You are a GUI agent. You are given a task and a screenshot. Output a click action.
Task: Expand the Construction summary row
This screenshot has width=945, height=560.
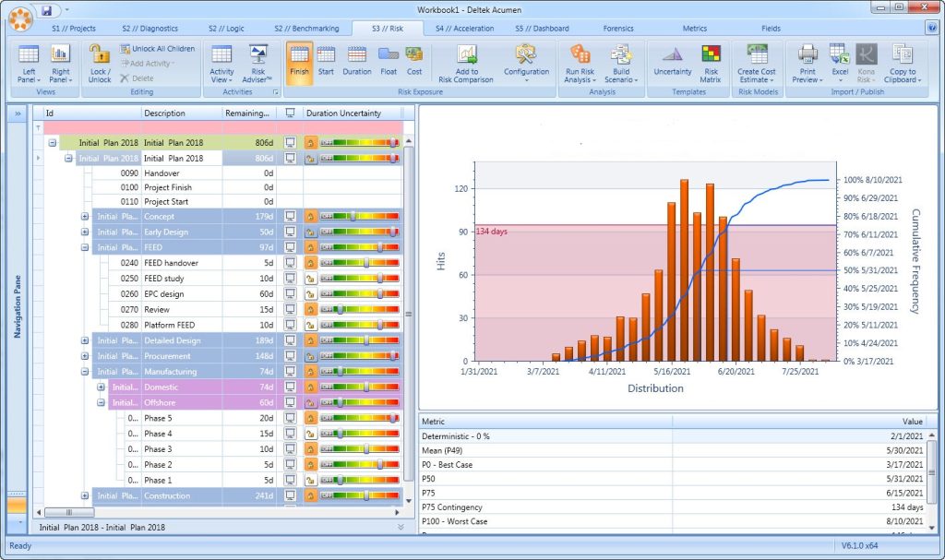(85, 495)
